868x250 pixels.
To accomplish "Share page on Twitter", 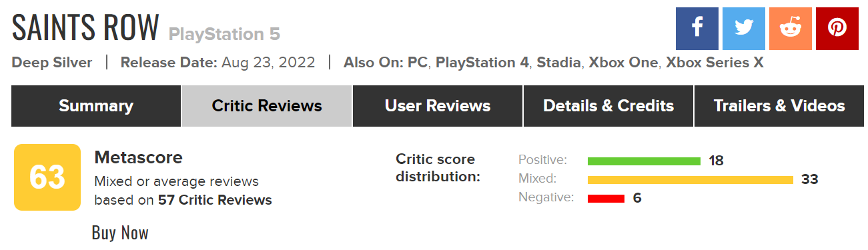I will [x=744, y=28].
